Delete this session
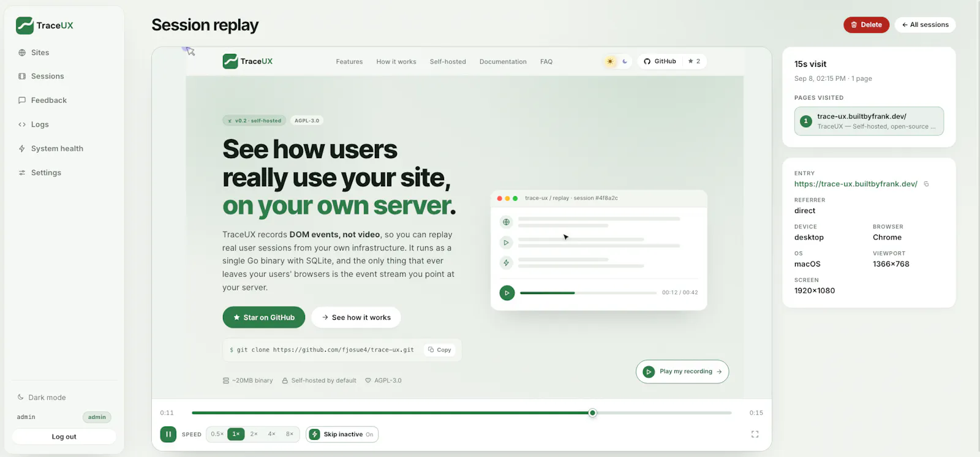 pyautogui.click(x=866, y=25)
